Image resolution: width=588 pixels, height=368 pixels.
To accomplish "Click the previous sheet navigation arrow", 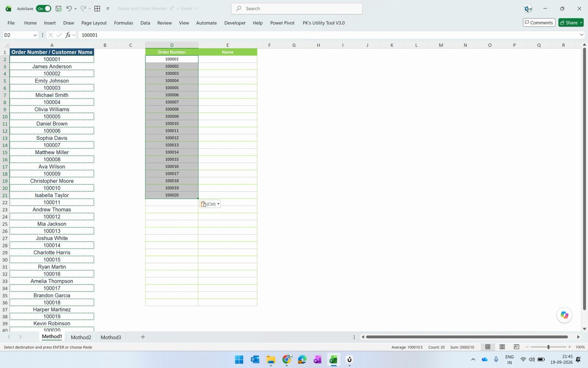I will click(9, 337).
